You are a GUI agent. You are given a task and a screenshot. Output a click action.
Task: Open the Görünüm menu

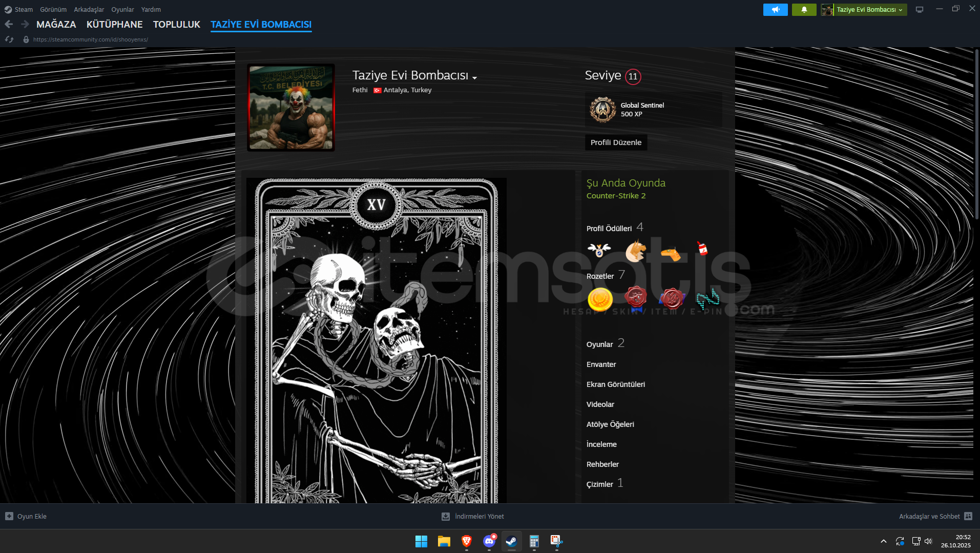pos(53,9)
